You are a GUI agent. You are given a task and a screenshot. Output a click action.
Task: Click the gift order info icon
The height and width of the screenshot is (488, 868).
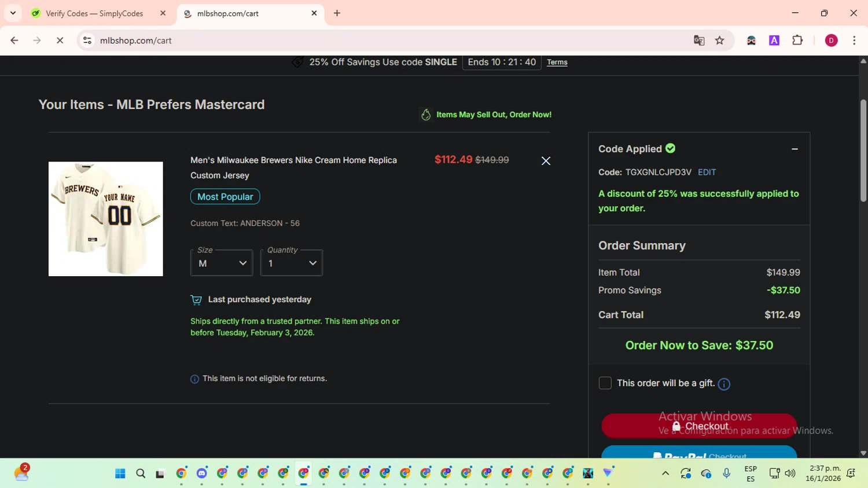click(x=724, y=384)
